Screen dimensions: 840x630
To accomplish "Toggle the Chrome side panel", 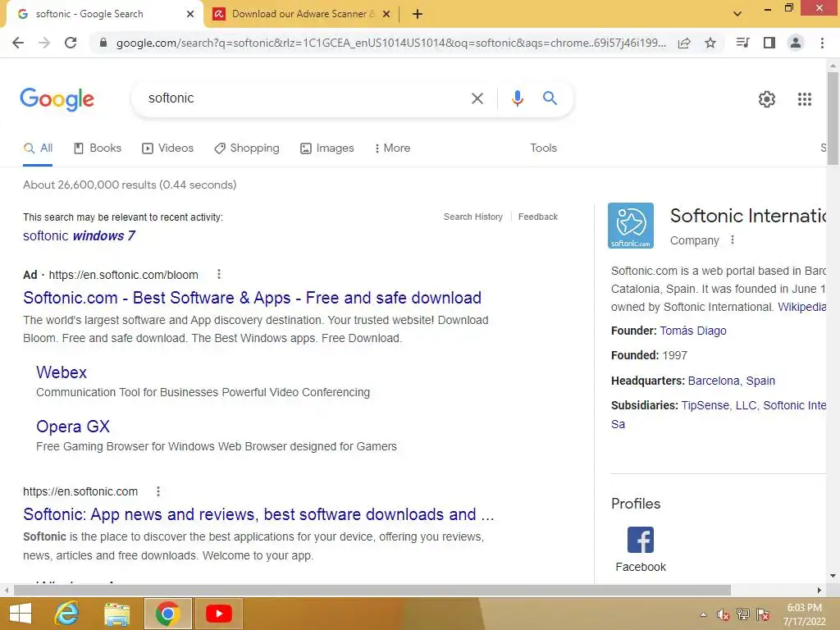I will pyautogui.click(x=769, y=43).
